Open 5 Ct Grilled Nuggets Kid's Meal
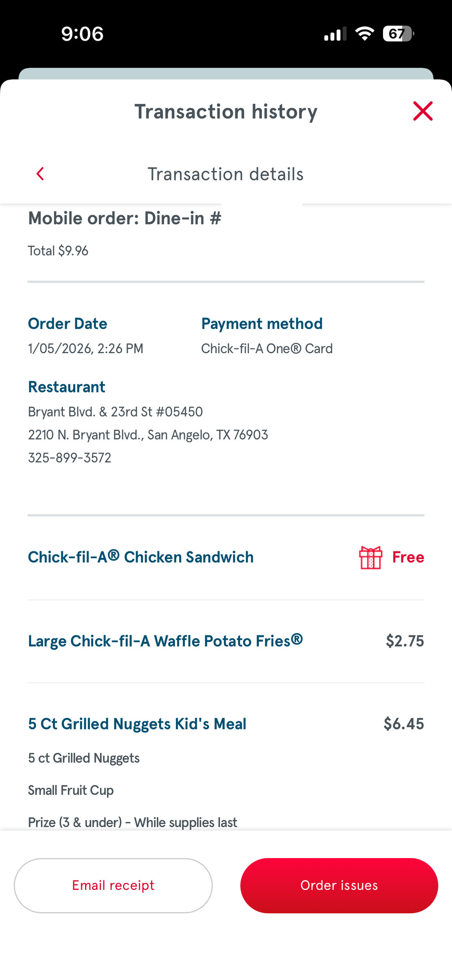Viewport: 452px width, 980px height. pyautogui.click(x=137, y=724)
